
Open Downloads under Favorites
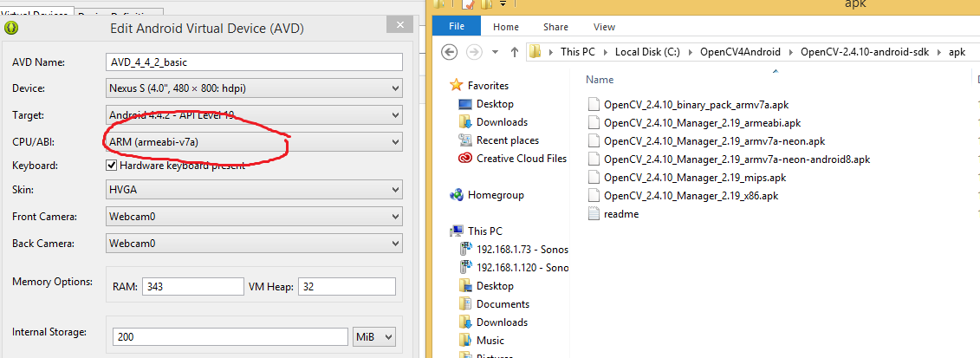pyautogui.click(x=501, y=122)
